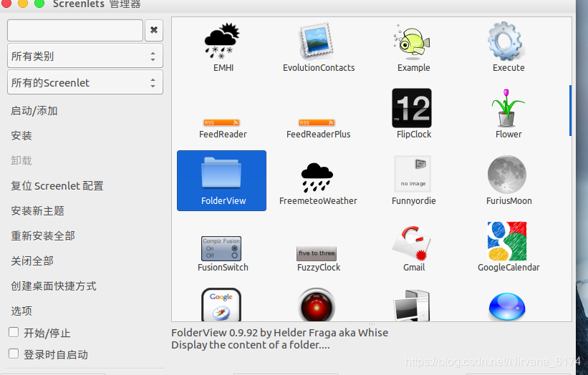
Task: Select the FeedReader RSS screenlet
Action: click(222, 123)
